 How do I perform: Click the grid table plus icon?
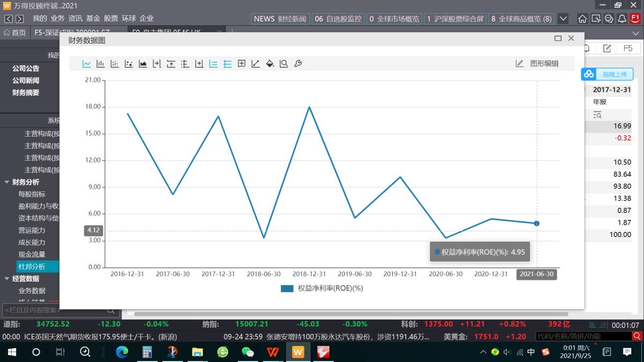click(x=241, y=64)
